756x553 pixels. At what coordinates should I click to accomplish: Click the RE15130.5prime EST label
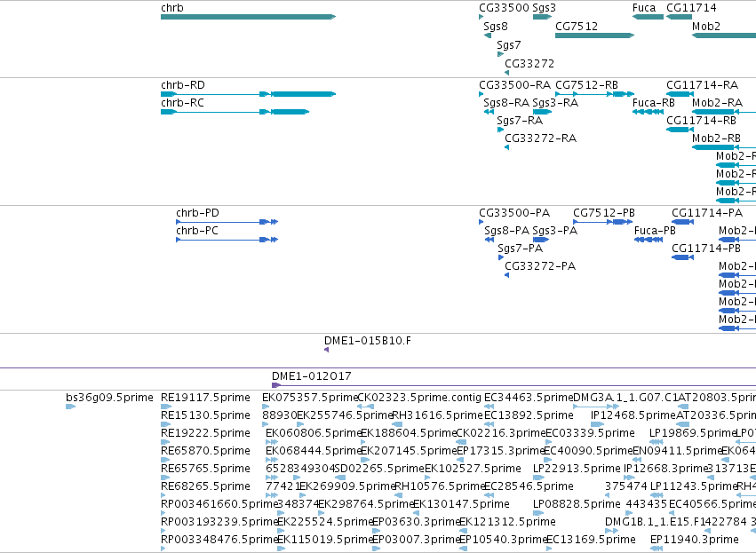[x=205, y=415]
